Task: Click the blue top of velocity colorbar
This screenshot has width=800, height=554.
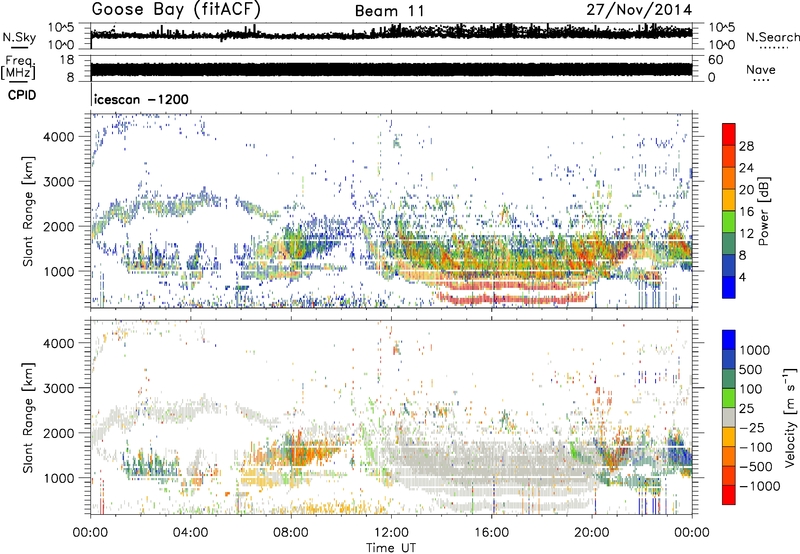Action: click(x=729, y=340)
